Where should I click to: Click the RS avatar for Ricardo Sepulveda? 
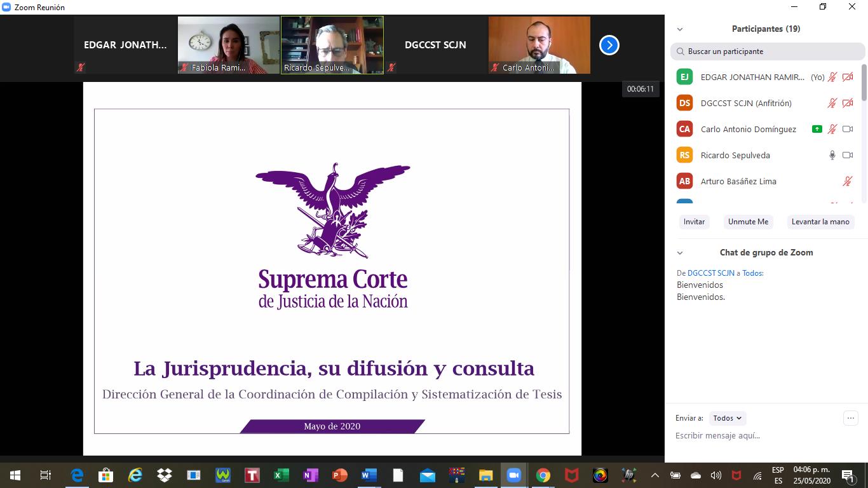684,155
